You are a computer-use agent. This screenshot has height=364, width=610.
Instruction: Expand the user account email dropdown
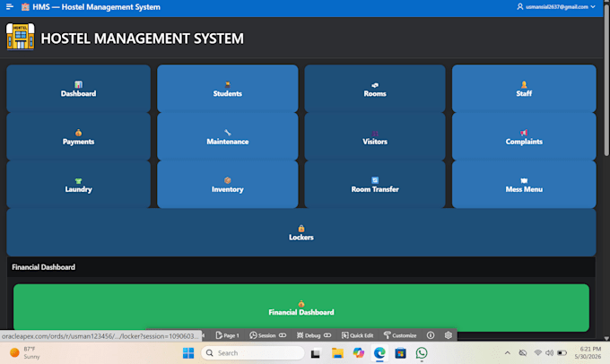coord(556,6)
